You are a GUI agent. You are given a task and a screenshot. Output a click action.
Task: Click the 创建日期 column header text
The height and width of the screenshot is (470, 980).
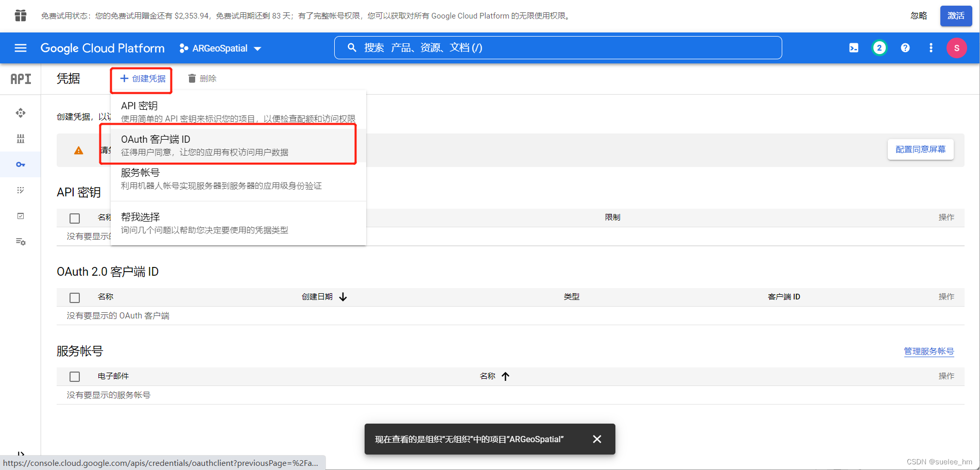(x=317, y=297)
